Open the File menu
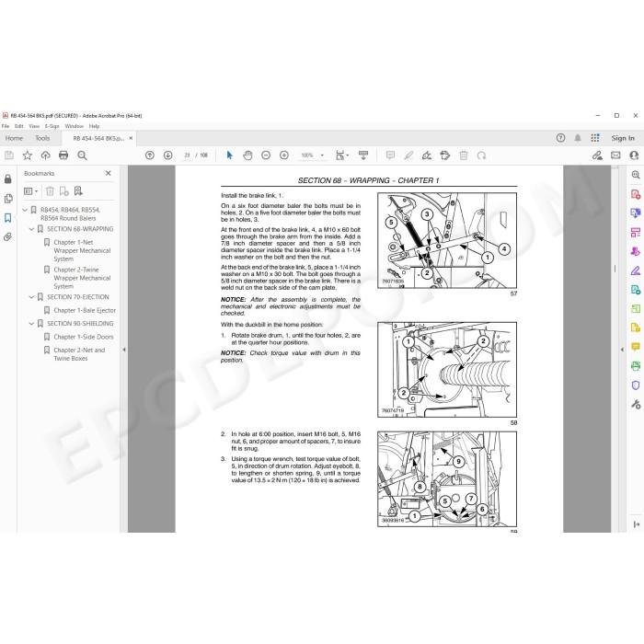The image size is (644, 644). pos(6,126)
